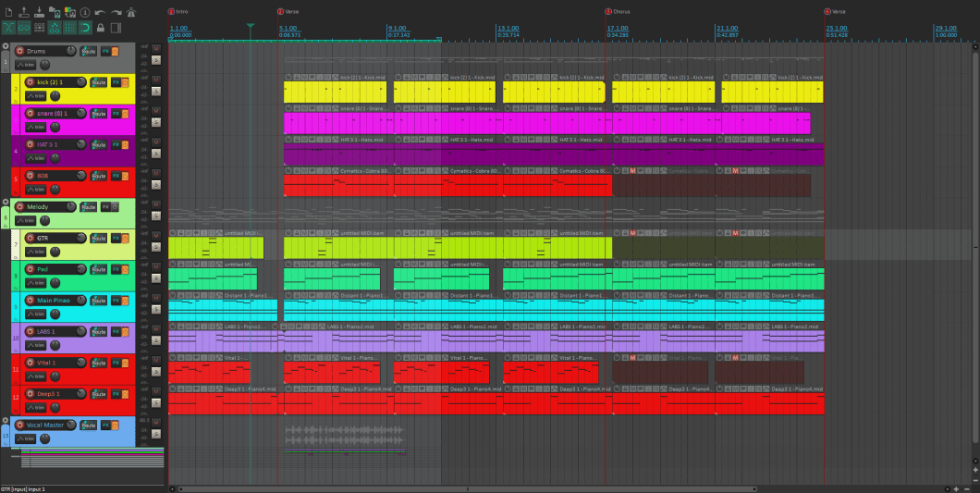Image resolution: width=980 pixels, height=493 pixels.
Task: Open the Route button on Pad track
Action: [x=98, y=270]
